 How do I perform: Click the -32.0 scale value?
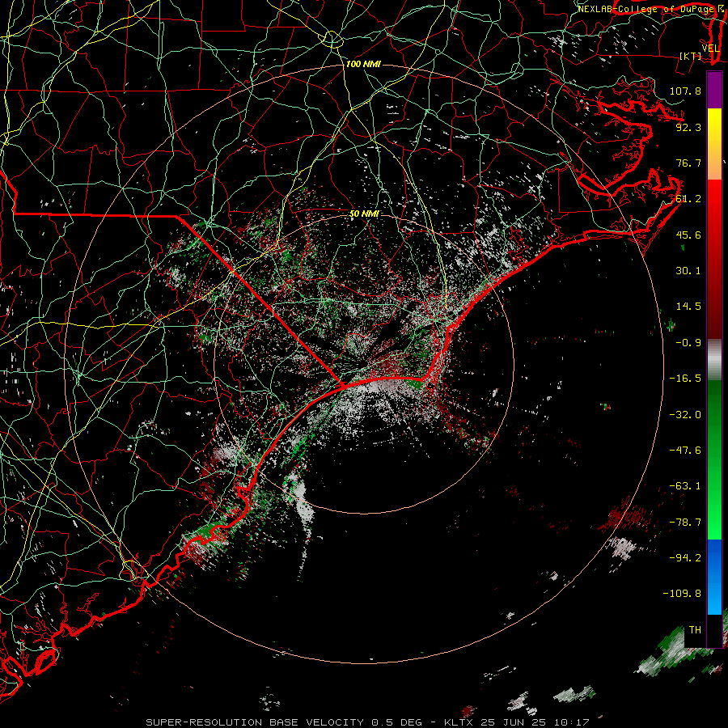pos(685,415)
